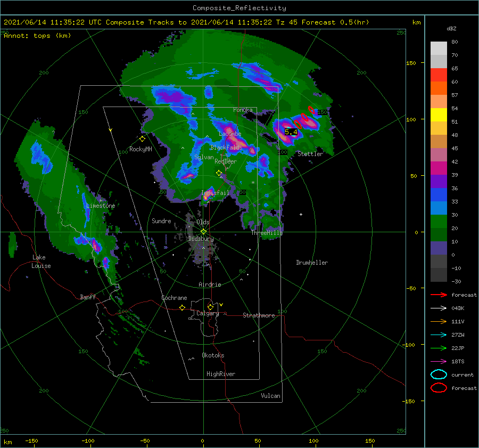Click the ThreeHills label
Screen dimensions: 479x448
[x=267, y=233]
